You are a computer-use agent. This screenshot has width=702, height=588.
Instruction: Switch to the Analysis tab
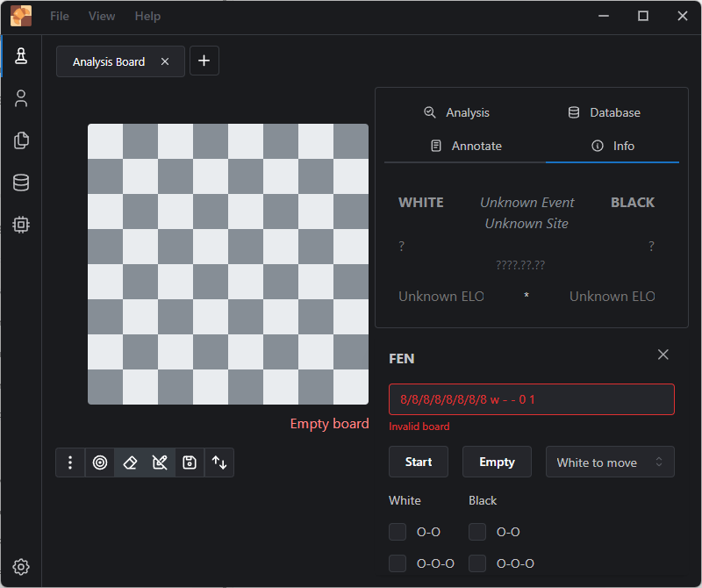click(x=456, y=112)
